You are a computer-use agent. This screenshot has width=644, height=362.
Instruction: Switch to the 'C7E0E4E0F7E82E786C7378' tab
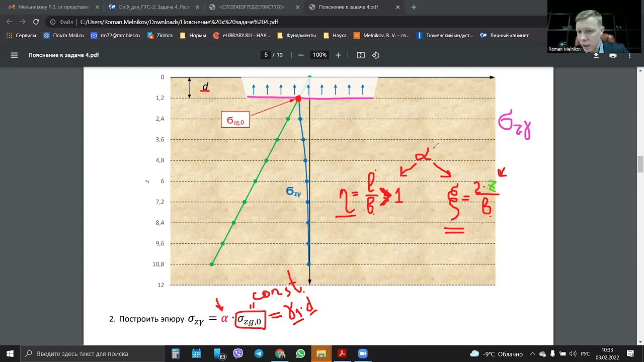(254, 7)
